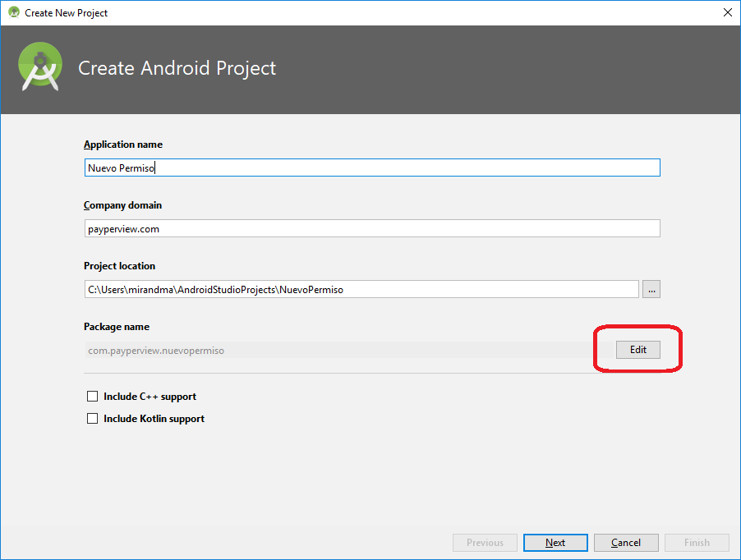Viewport: 741px width, 560px height.
Task: Click the disabled Finish button
Action: pos(697,543)
